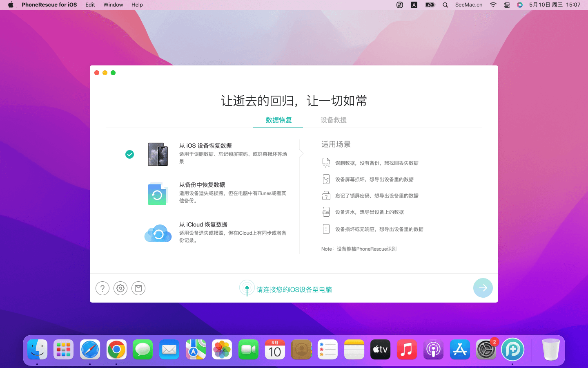Click the feedback envelope icon
This screenshot has height=368, width=588.
point(138,288)
